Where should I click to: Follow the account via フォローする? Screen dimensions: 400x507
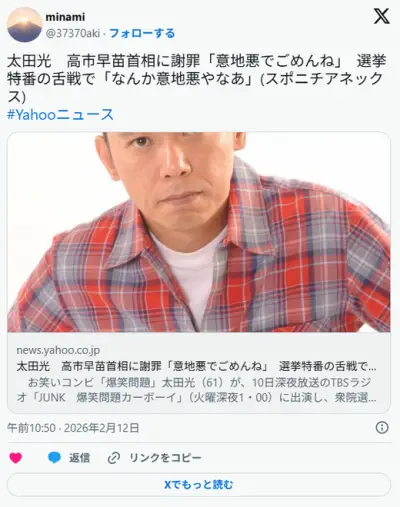142,33
